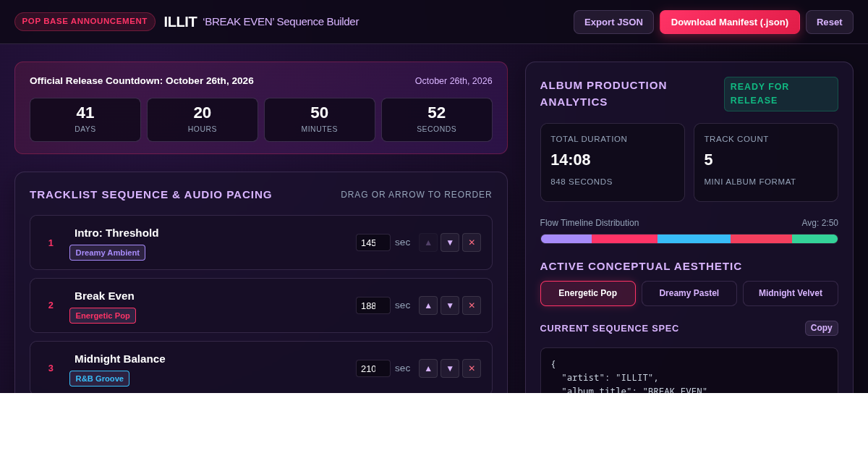Click the 848 SECONDS label
This screenshot has height=456, width=868.
click(582, 182)
